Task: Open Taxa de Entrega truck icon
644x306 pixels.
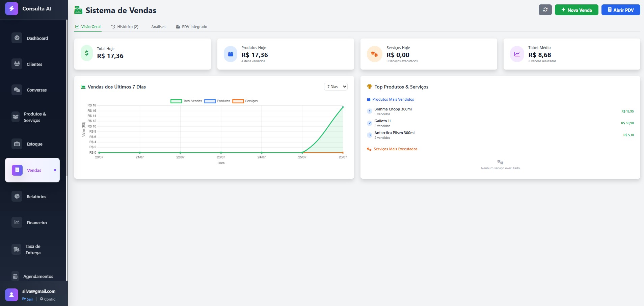Action: click(x=17, y=249)
